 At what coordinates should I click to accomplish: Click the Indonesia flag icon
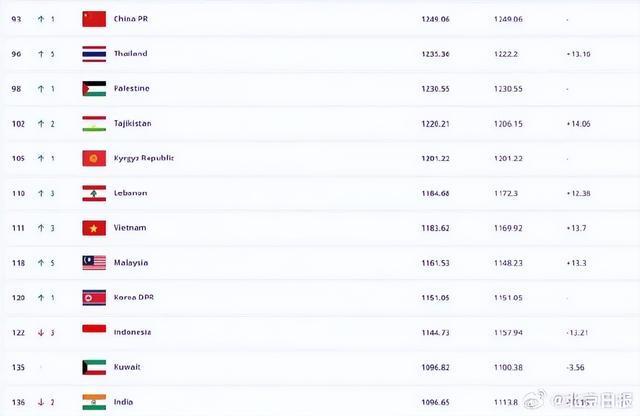94,332
